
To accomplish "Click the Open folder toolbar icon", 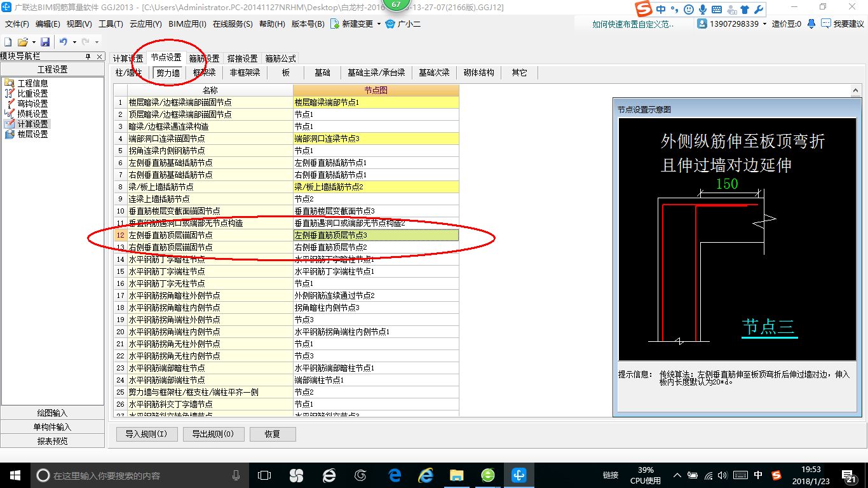I will [22, 42].
